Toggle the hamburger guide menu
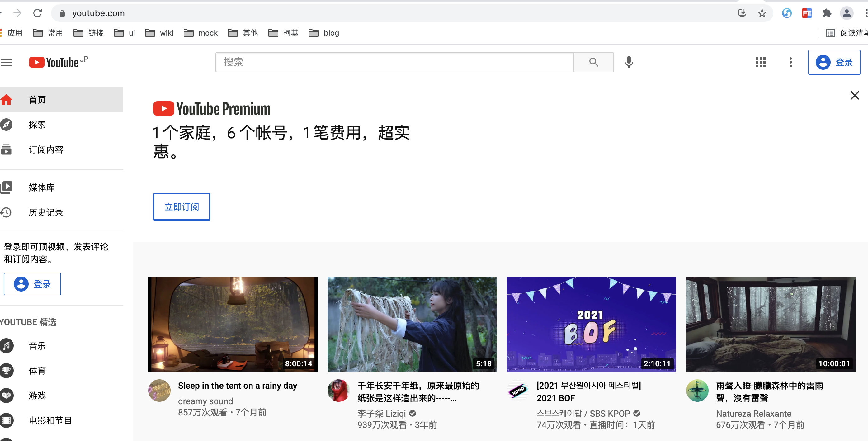 pos(7,62)
